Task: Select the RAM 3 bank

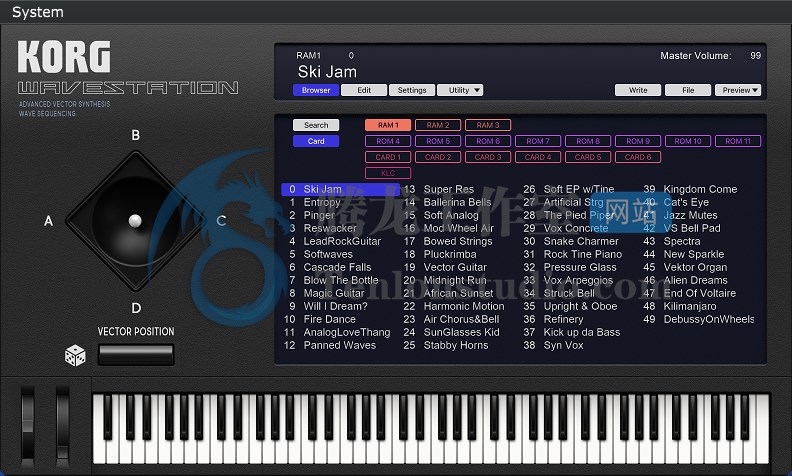Action: point(488,125)
